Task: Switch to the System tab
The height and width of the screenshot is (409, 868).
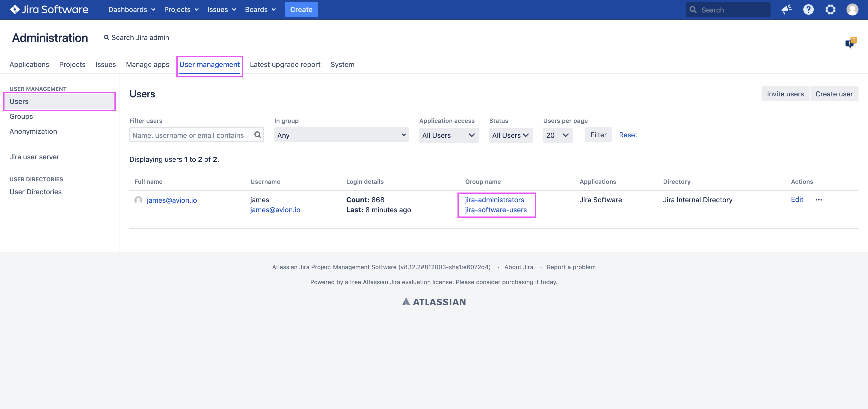Action: coord(342,64)
